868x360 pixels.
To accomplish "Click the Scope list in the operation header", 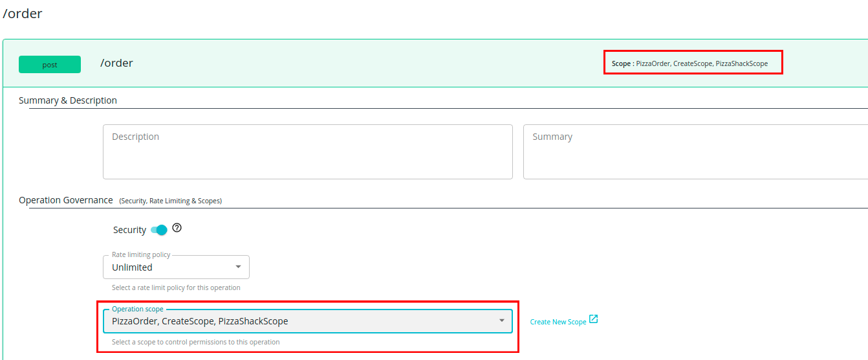I will click(693, 63).
